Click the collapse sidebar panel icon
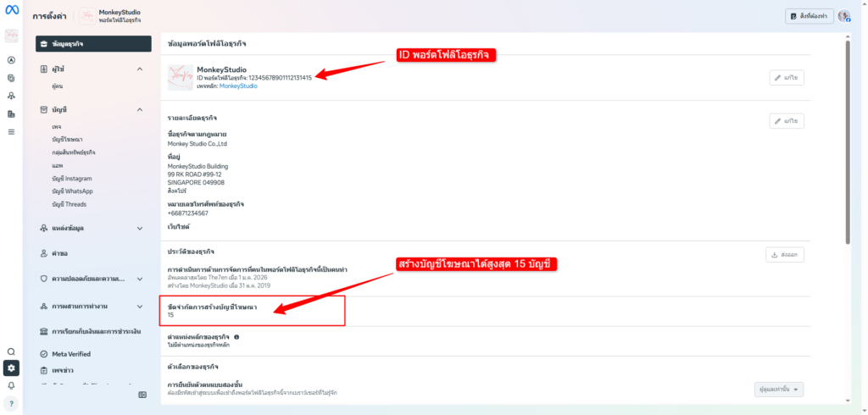This screenshot has height=415, width=868. click(142, 395)
